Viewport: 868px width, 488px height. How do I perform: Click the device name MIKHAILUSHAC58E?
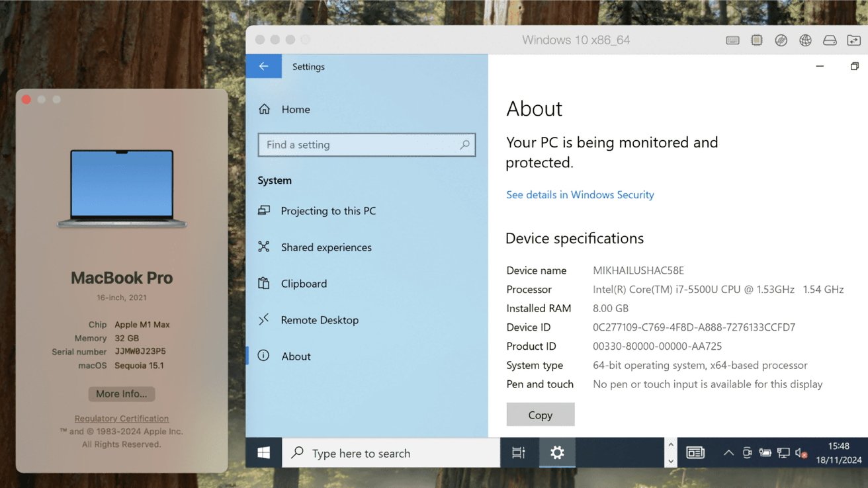pyautogui.click(x=638, y=270)
